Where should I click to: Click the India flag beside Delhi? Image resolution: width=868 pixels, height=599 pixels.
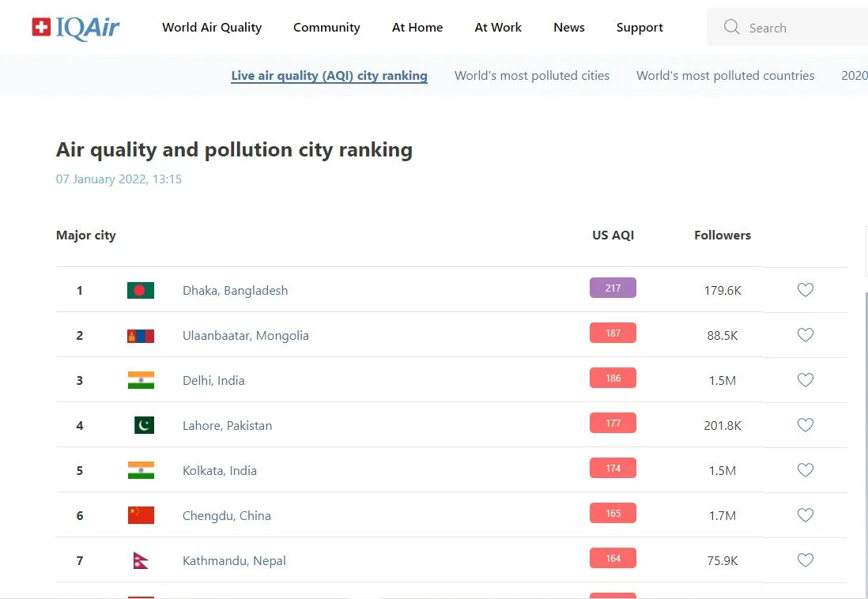tap(141, 380)
